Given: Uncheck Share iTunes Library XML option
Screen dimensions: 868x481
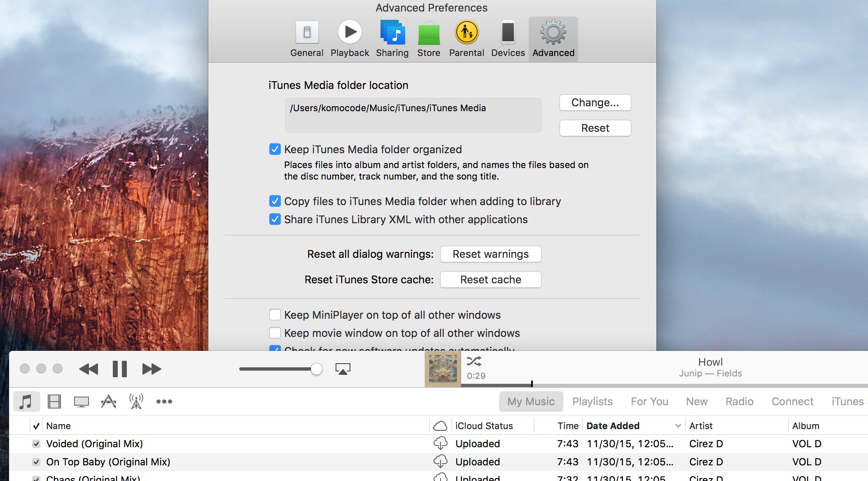Looking at the screenshot, I should click(275, 219).
